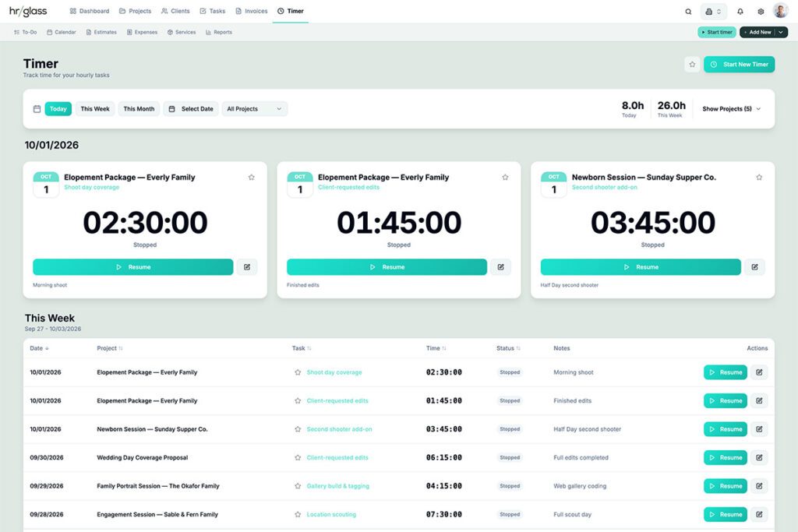This screenshot has height=532, width=798.
Task: Favorite the Timer page with star icon
Action: click(692, 65)
